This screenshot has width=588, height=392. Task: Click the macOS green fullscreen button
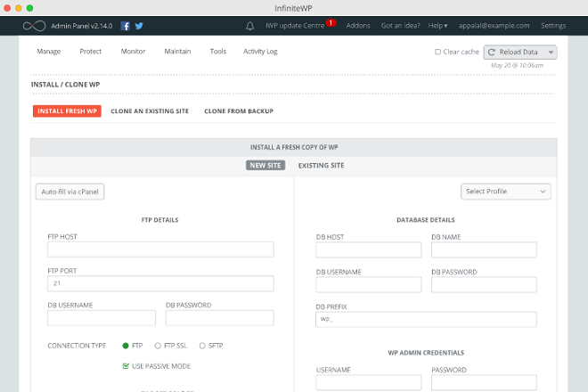coord(30,8)
